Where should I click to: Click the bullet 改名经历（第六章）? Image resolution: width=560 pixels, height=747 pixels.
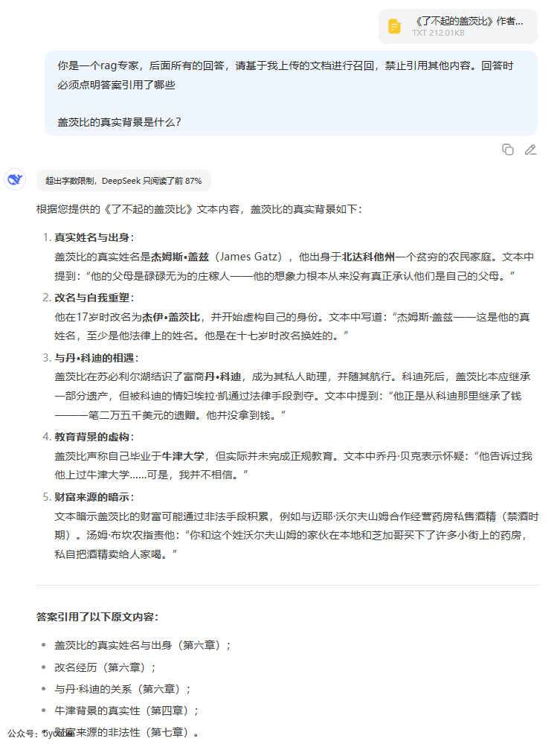point(105,667)
